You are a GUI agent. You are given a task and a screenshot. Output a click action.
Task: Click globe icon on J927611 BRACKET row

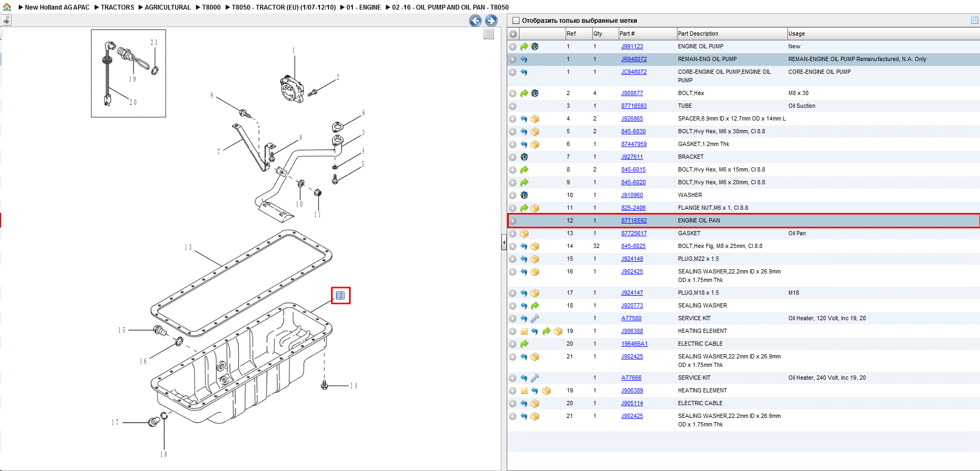click(524, 157)
